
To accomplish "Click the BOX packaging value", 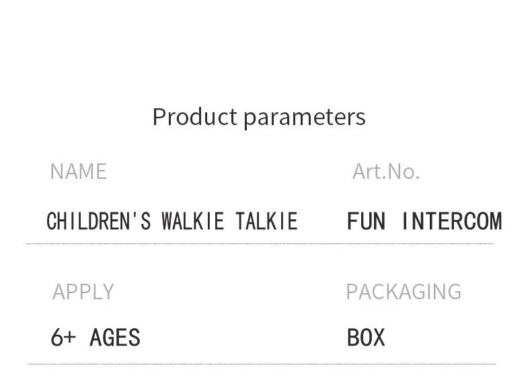I will 366,337.
